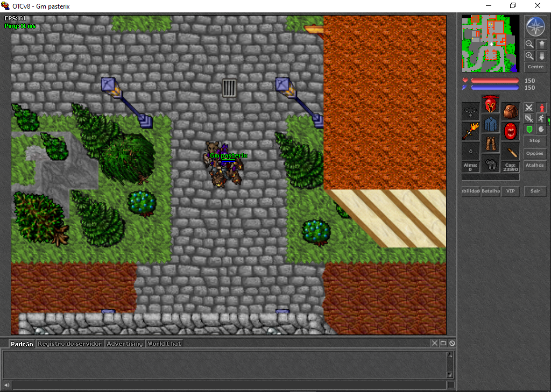
Task: Toggle the running chase mode
Action: [x=541, y=118]
